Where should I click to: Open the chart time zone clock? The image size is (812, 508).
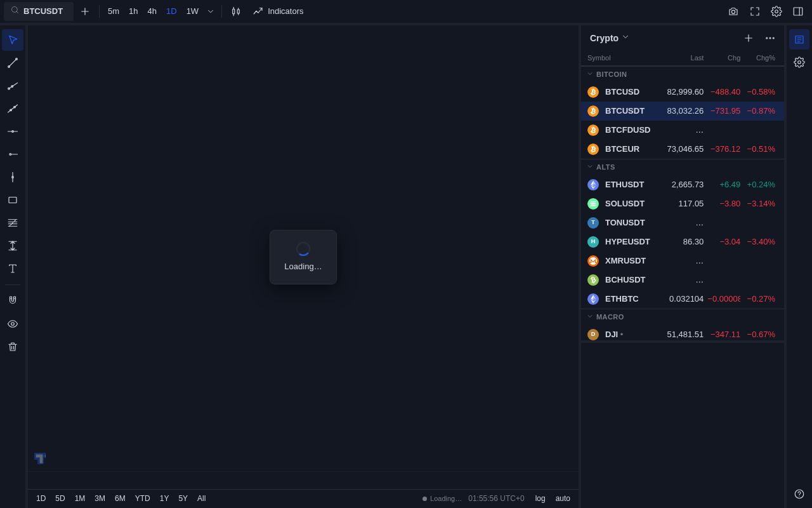point(496,498)
